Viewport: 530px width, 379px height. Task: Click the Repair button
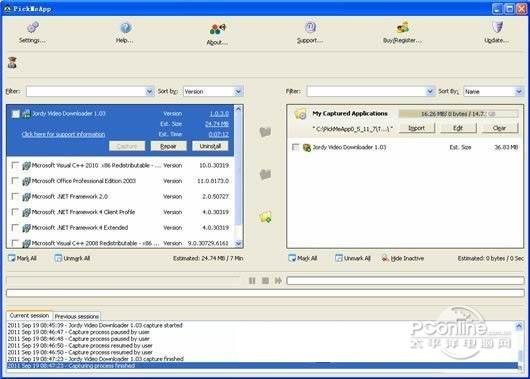click(168, 146)
